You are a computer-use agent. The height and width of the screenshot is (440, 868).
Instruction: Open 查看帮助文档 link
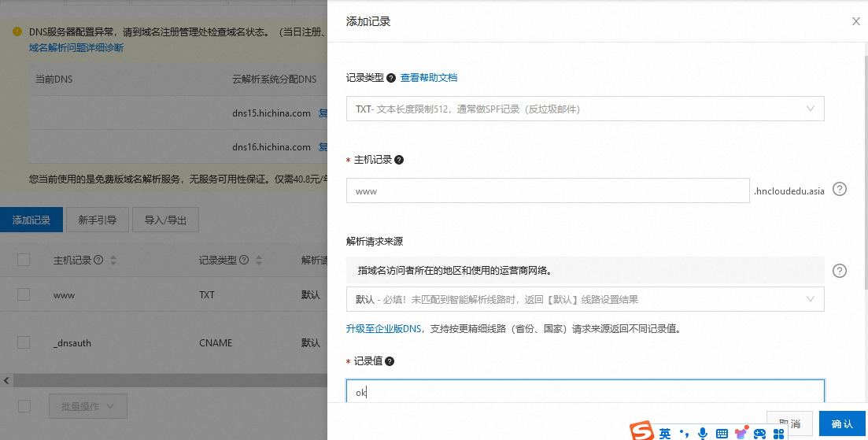pyautogui.click(x=429, y=78)
